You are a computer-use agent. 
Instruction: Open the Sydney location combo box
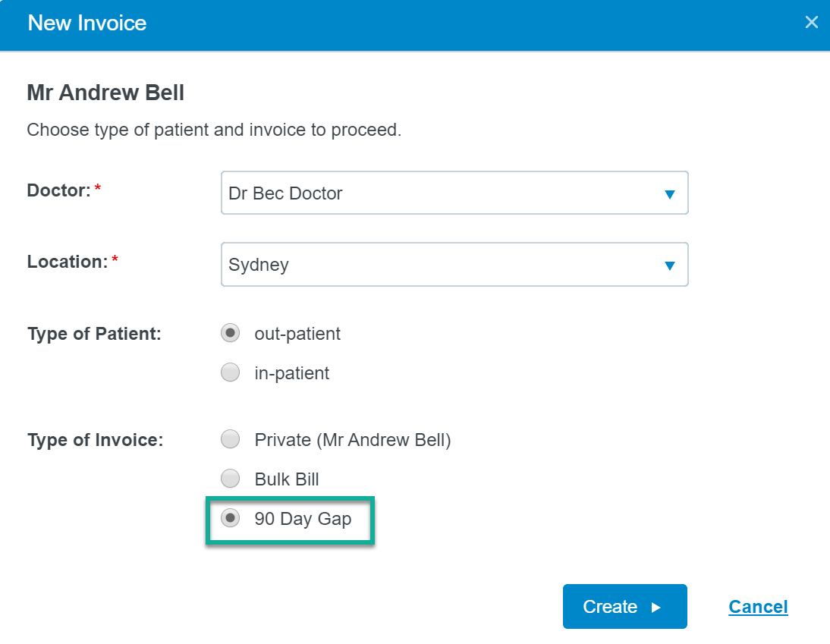coord(454,264)
